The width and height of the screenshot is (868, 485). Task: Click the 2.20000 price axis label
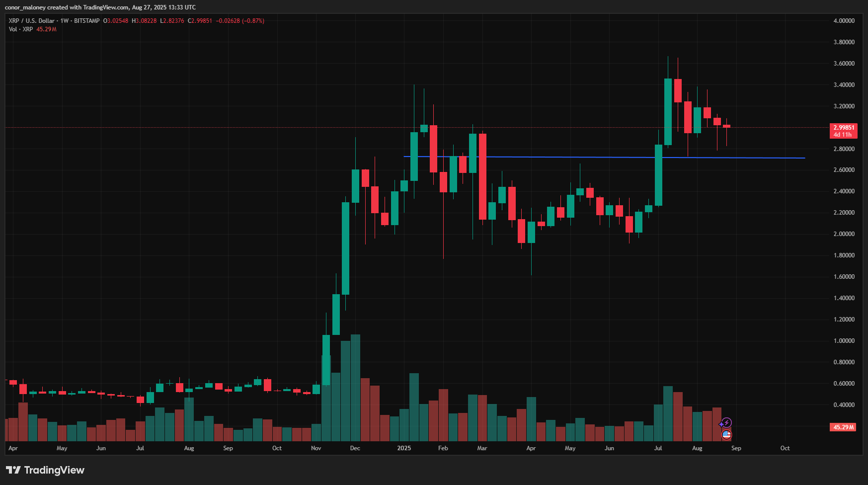click(844, 213)
